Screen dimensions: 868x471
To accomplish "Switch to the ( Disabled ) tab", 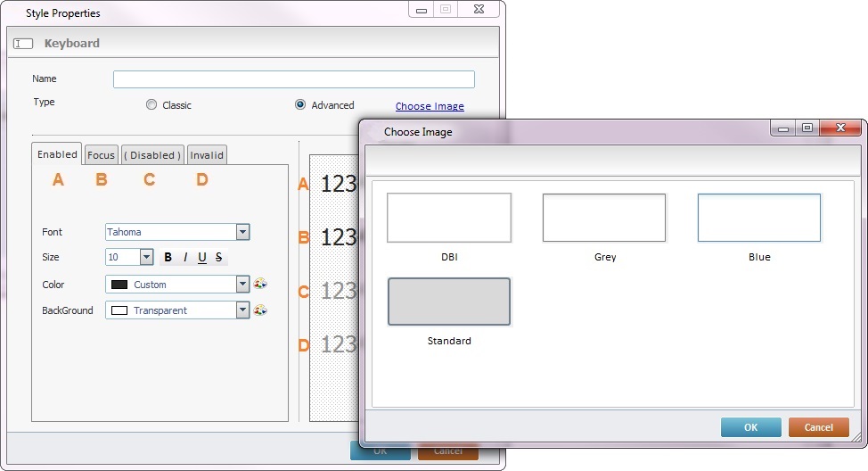I will (152, 155).
